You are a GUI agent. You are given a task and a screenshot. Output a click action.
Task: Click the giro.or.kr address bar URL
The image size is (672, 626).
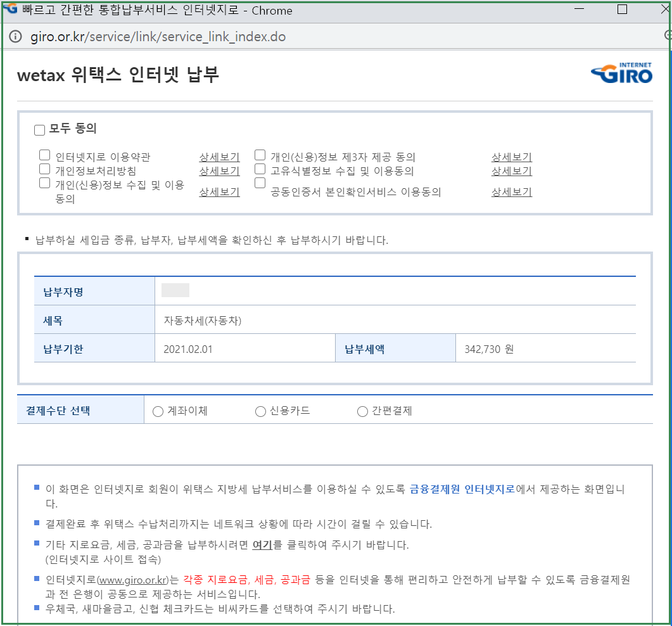point(158,37)
